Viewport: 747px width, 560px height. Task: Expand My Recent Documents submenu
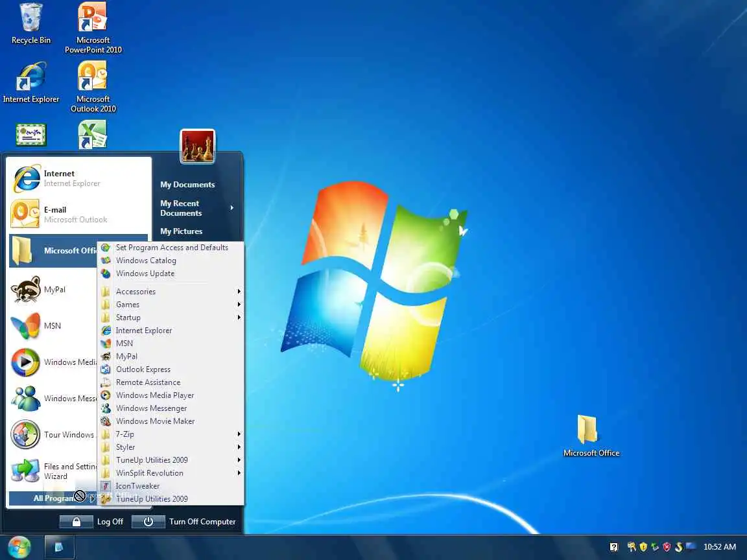click(197, 208)
